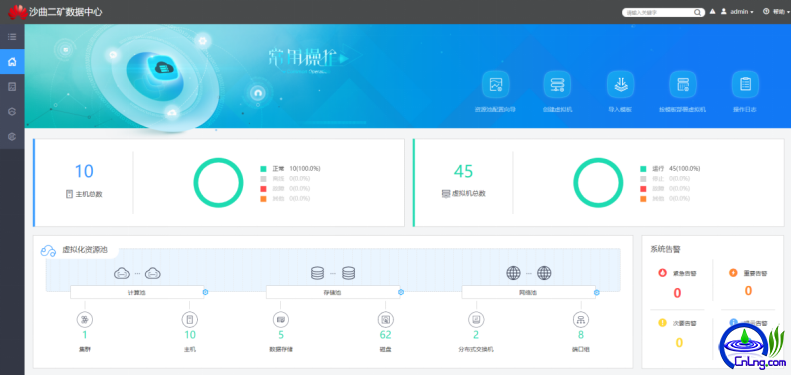Click the cluster count 1

click(x=85, y=335)
